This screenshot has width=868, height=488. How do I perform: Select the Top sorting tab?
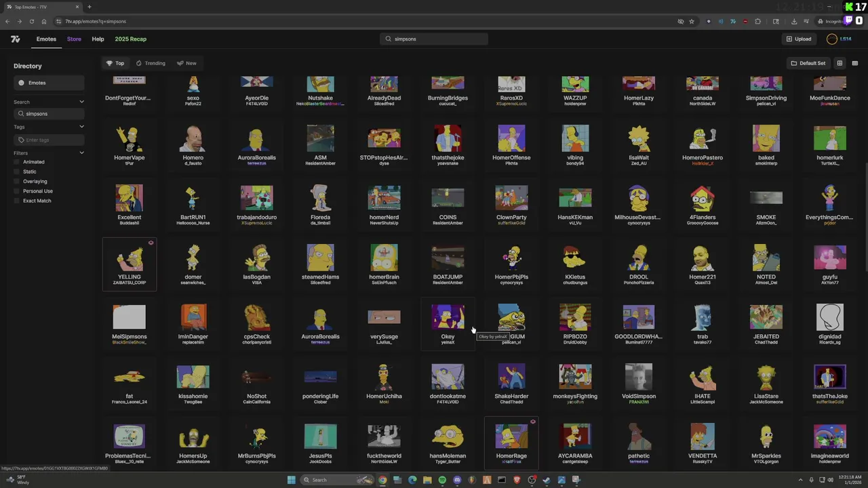[115, 63]
